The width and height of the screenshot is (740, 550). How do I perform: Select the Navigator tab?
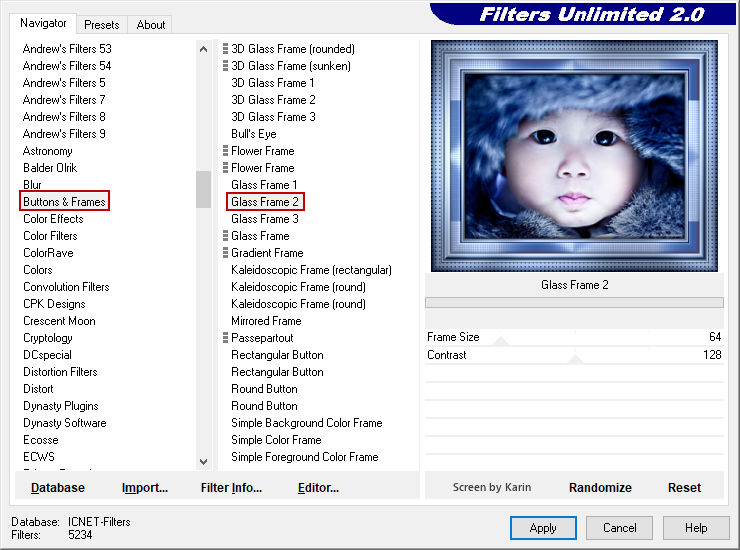(43, 23)
